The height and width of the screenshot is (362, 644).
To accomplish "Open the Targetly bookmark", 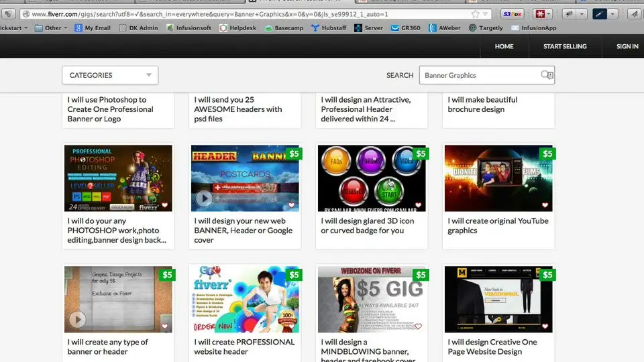I will point(486,28).
